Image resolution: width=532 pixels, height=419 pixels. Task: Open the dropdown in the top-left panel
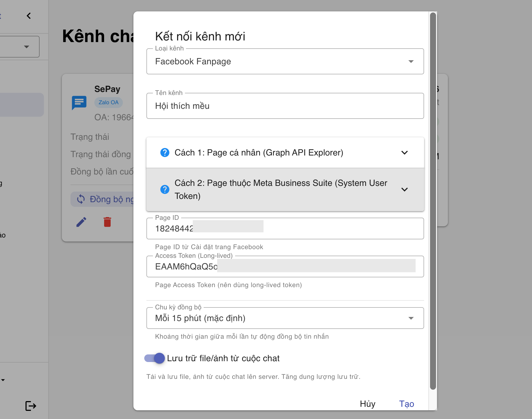coord(26,46)
